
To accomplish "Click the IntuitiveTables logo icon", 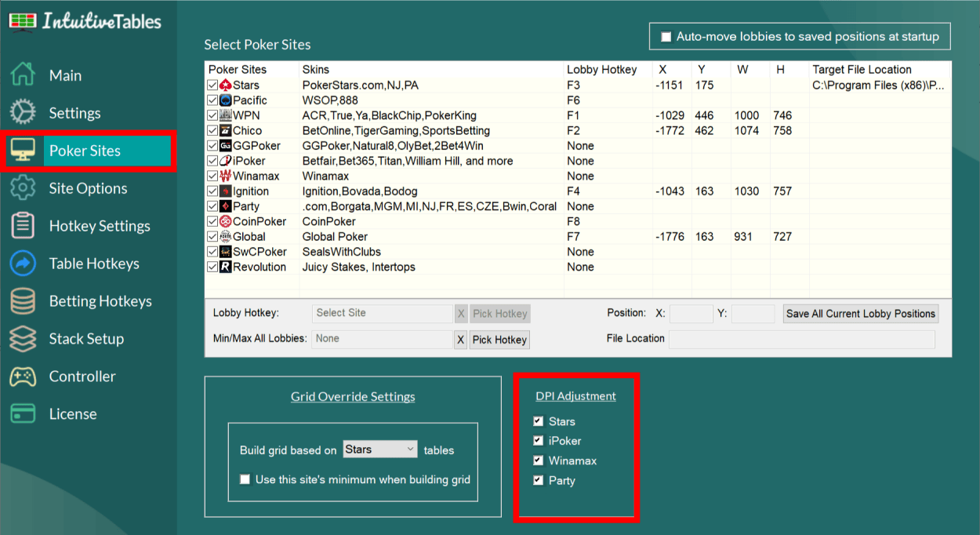I will coord(22,21).
